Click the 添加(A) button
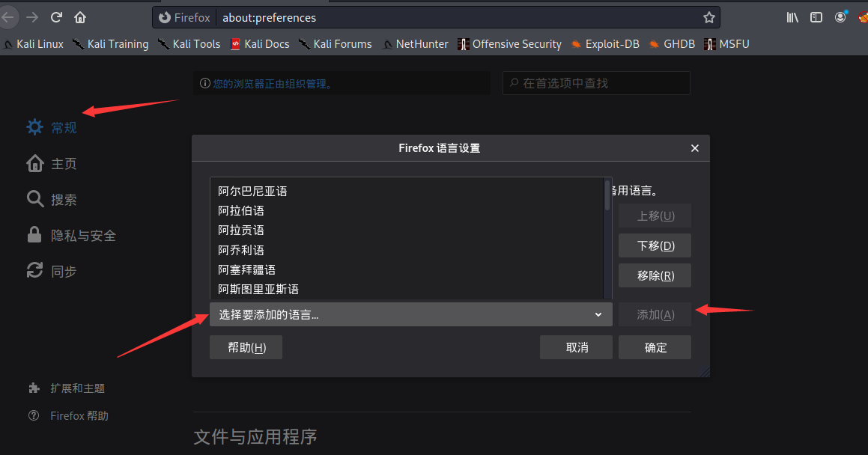 coord(655,314)
